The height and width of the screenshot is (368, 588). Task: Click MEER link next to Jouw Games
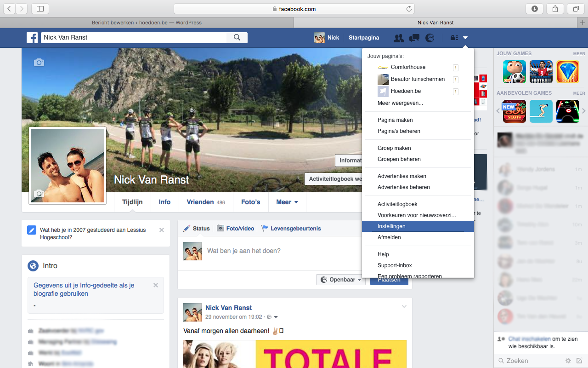click(579, 54)
